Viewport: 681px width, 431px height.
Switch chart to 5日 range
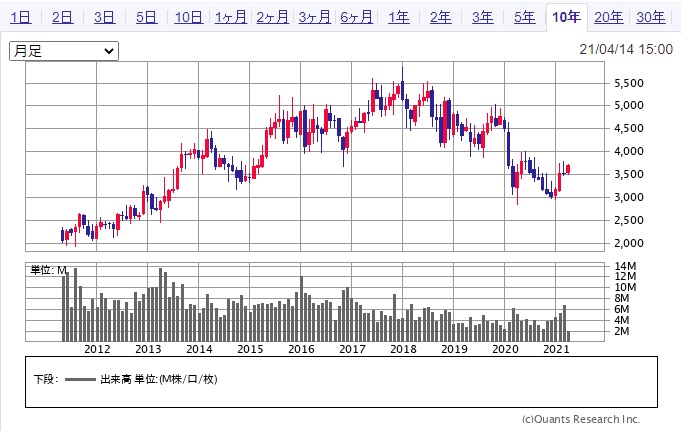tap(146, 17)
